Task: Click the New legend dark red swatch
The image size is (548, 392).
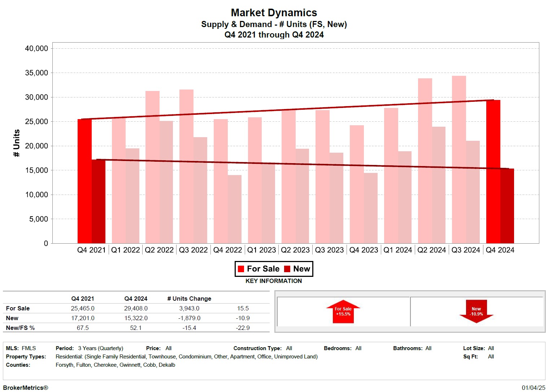Action: 287,269
